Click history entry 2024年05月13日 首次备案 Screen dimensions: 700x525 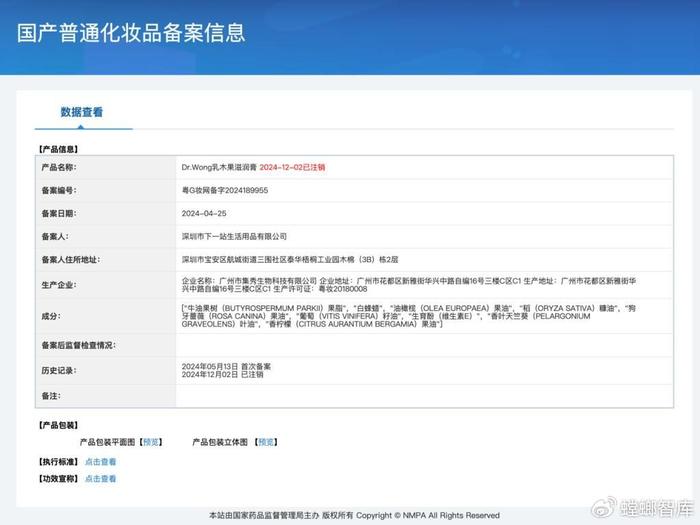[226, 367]
